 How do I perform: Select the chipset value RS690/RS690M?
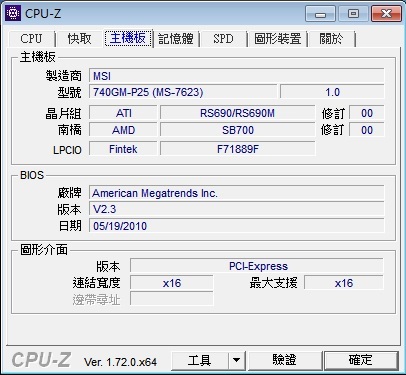237,113
